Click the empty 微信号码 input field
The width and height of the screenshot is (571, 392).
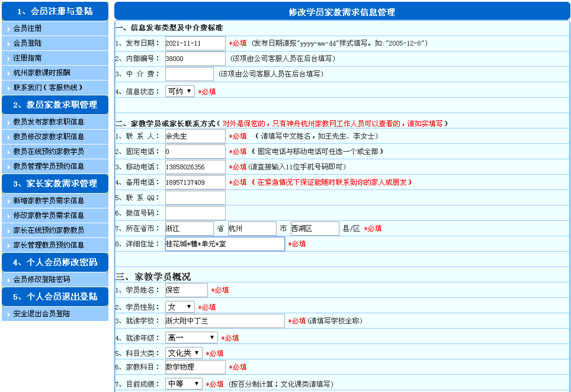coord(195,213)
